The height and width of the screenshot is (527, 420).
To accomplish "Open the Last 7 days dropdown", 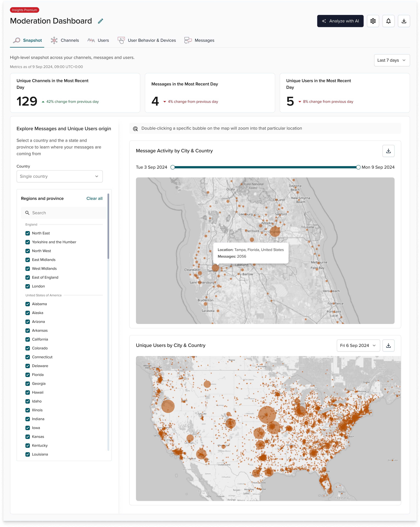I will [392, 60].
